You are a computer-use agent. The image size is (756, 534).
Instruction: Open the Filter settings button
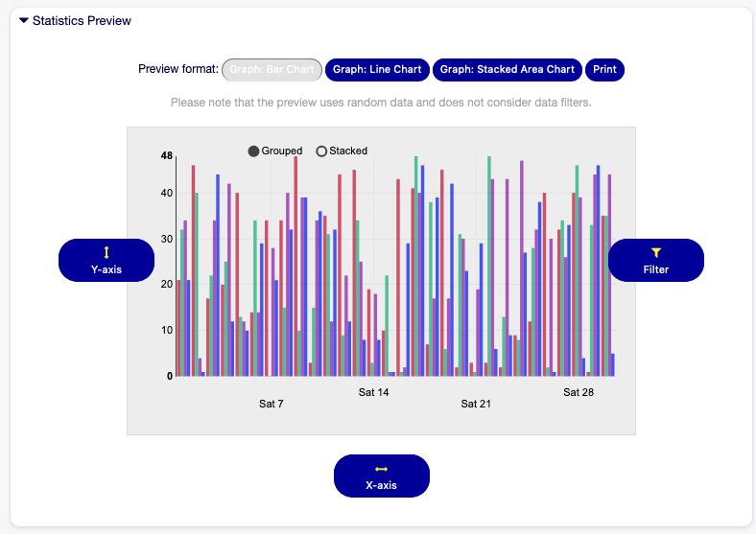[x=655, y=260]
